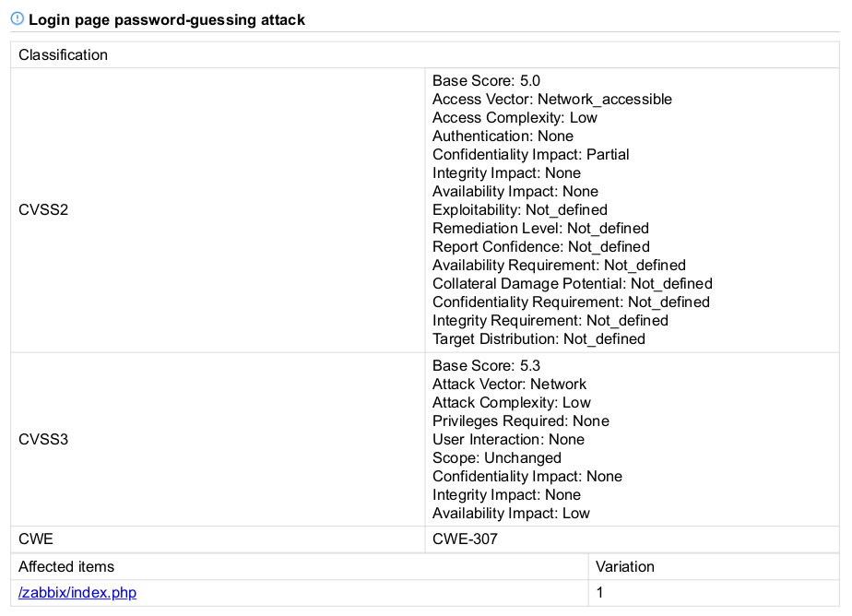
Task: Open the /zabbix/index.php link
Action: point(77,592)
